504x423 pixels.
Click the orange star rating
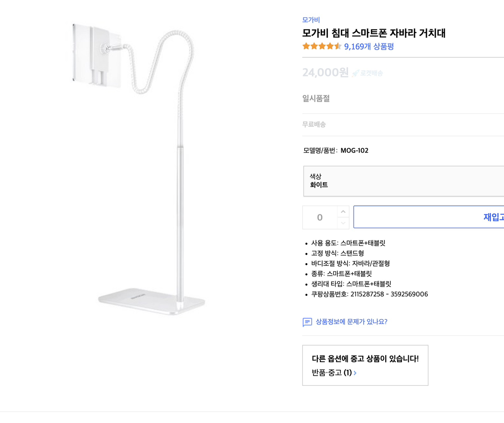pos(322,46)
